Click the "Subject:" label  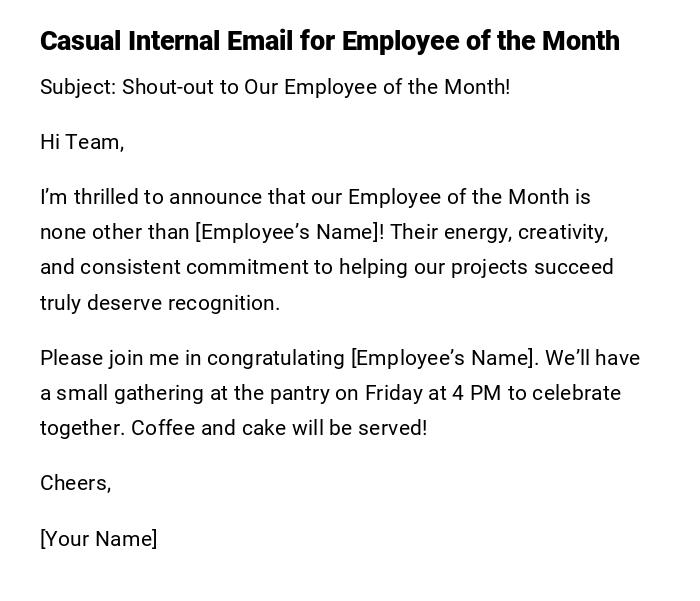pos(78,87)
